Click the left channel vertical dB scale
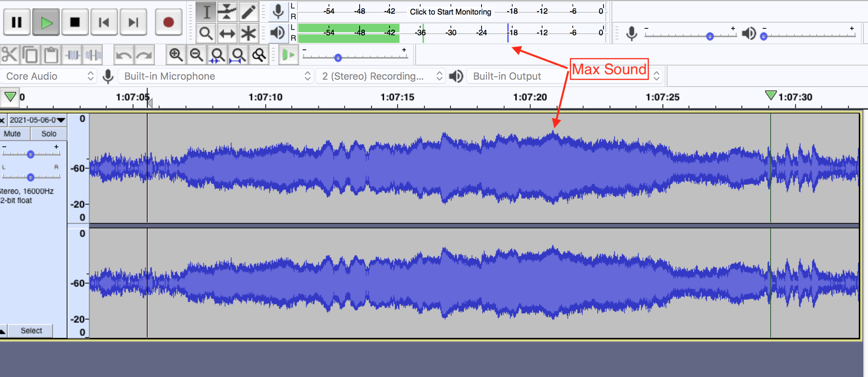Viewport: 868px width, 377px height. pyautogui.click(x=79, y=168)
